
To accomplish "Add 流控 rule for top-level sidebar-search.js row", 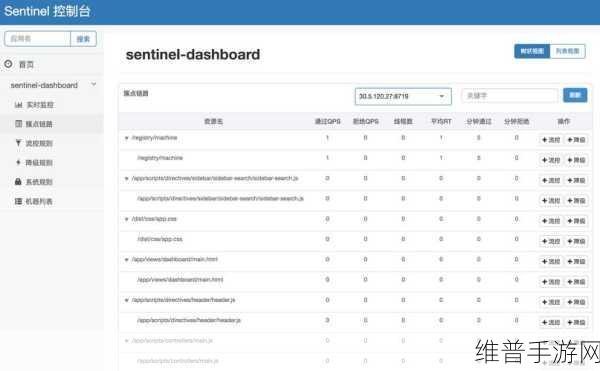I will 551,180.
